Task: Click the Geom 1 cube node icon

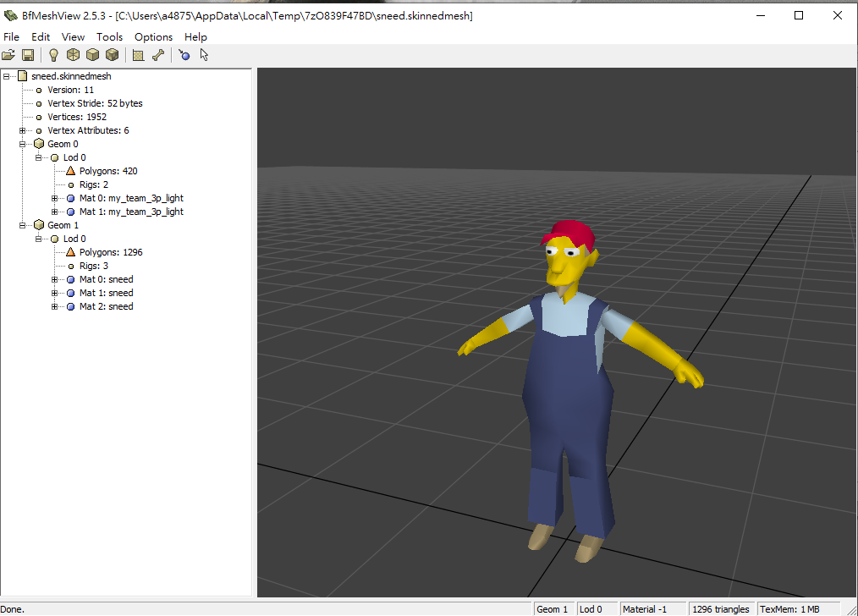Action: click(x=38, y=225)
